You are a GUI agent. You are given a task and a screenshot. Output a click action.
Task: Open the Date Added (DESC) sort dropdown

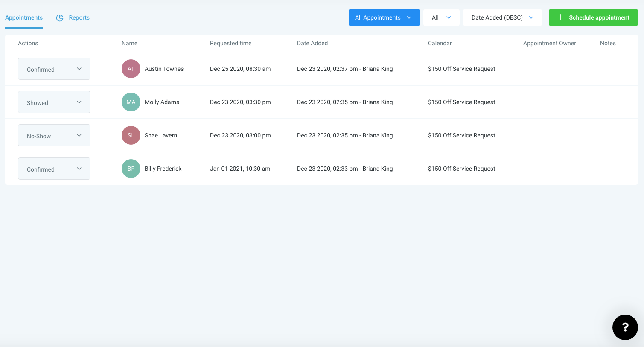coord(502,17)
